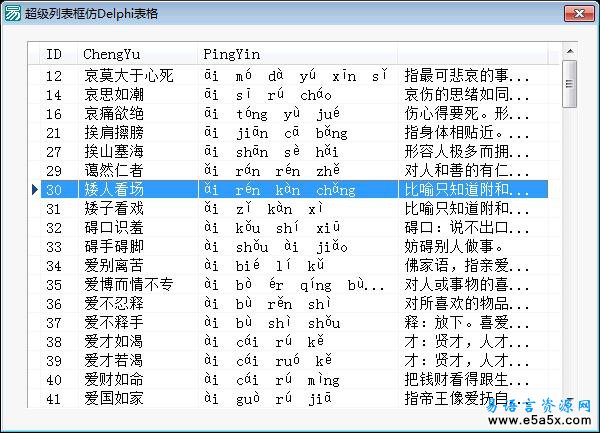Click the 爱不释手 cell in row 37

114,322
